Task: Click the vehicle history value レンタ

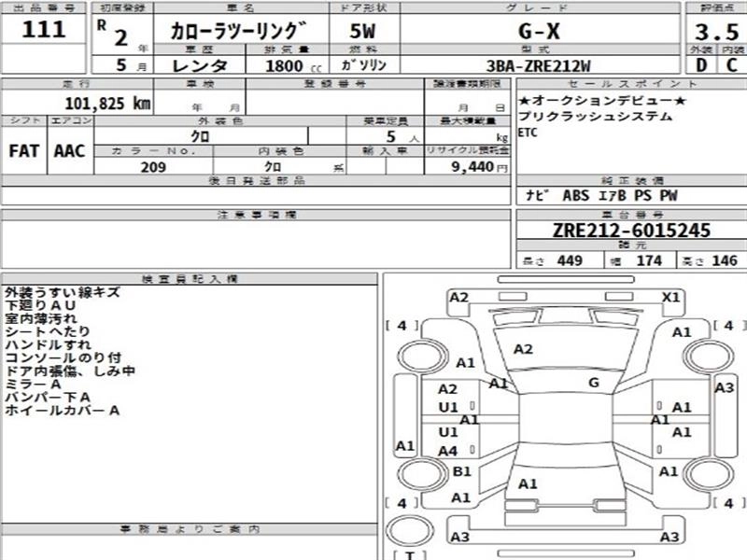Action: point(200,65)
